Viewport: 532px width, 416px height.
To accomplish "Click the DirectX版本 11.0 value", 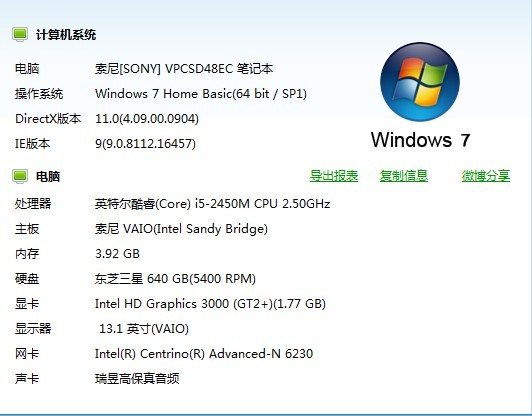I will point(147,119).
